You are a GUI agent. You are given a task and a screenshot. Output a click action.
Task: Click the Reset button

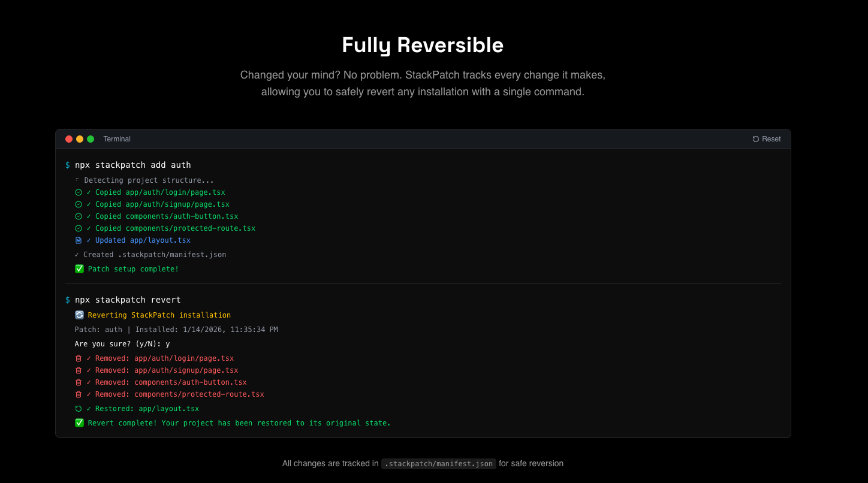pos(766,138)
